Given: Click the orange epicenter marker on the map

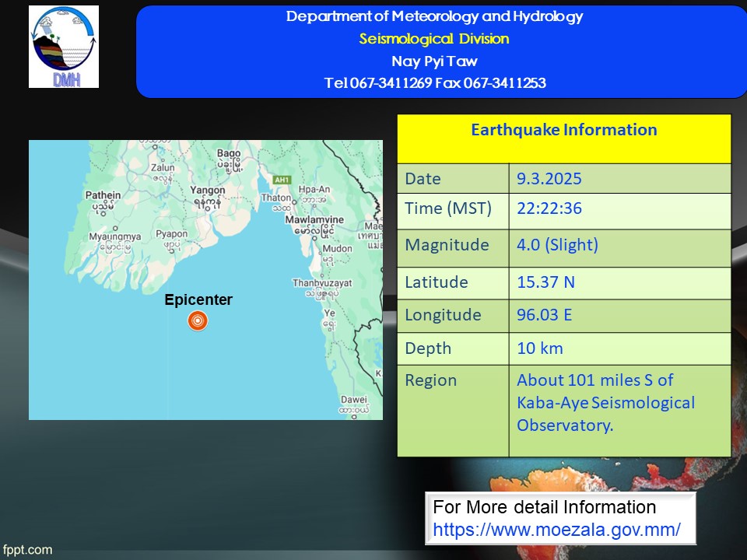Looking at the screenshot, I should pos(198,320).
